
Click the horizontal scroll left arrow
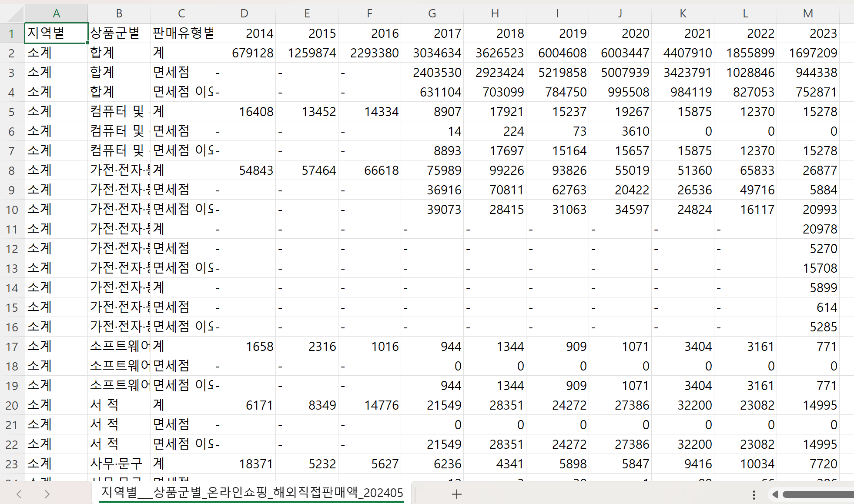point(775,494)
